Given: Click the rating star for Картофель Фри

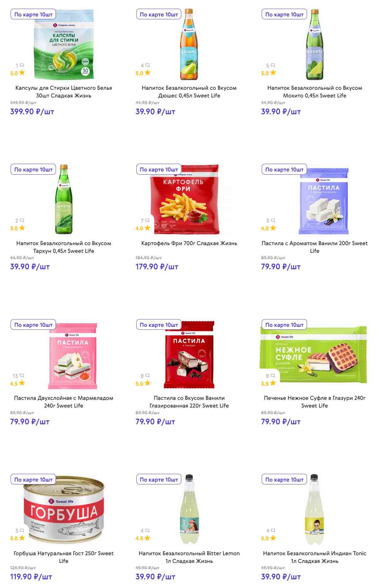Looking at the screenshot, I should pos(147,228).
